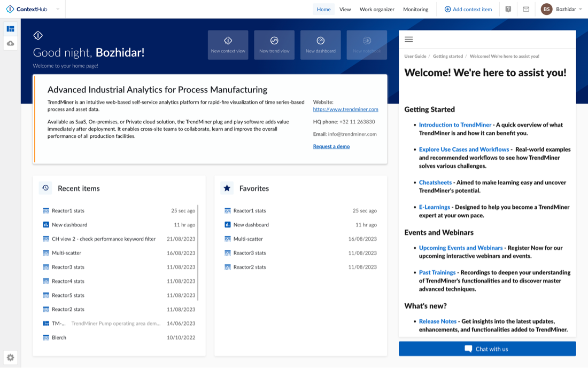Open the mail notifications icon
This screenshot has width=588, height=370.
(526, 9)
